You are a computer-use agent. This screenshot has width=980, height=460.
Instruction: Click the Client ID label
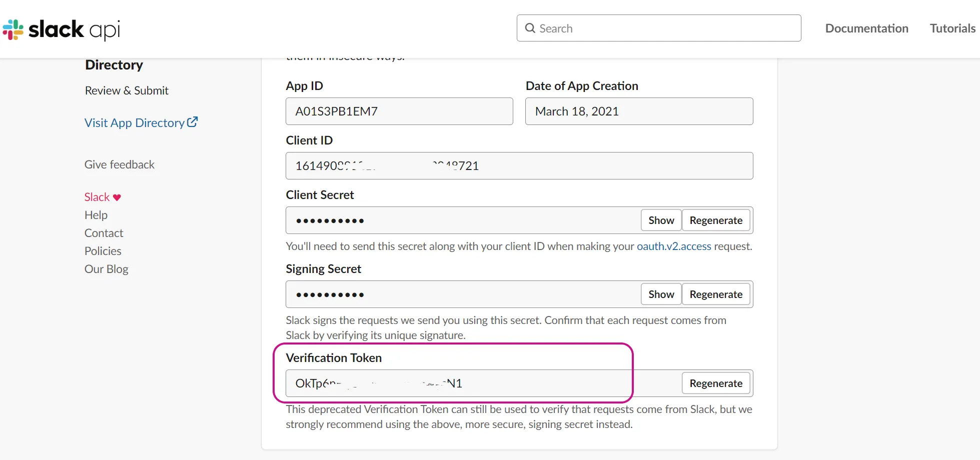click(309, 140)
